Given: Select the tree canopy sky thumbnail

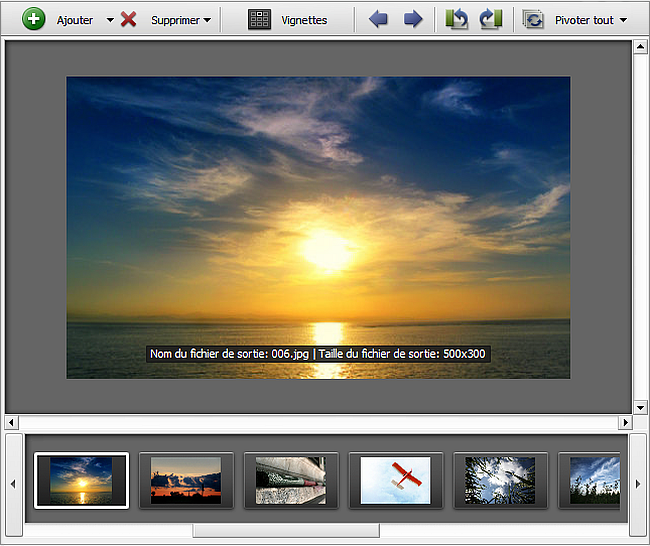Looking at the screenshot, I should (x=500, y=480).
